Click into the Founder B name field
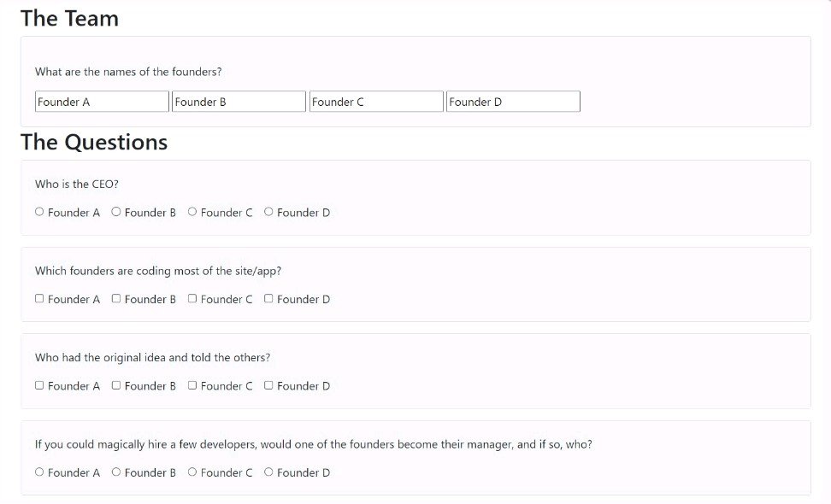This screenshot has height=504, width=831. [x=239, y=102]
